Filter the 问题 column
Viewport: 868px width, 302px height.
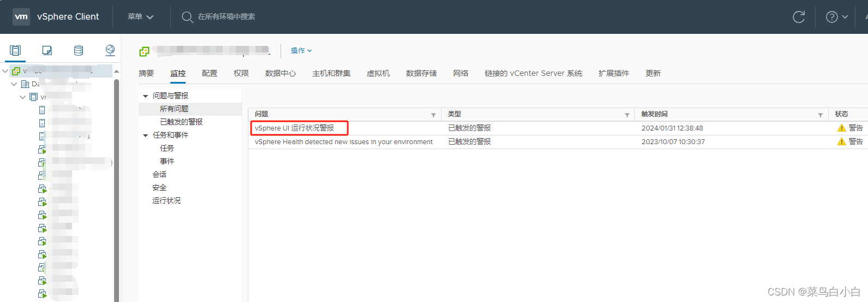(433, 115)
